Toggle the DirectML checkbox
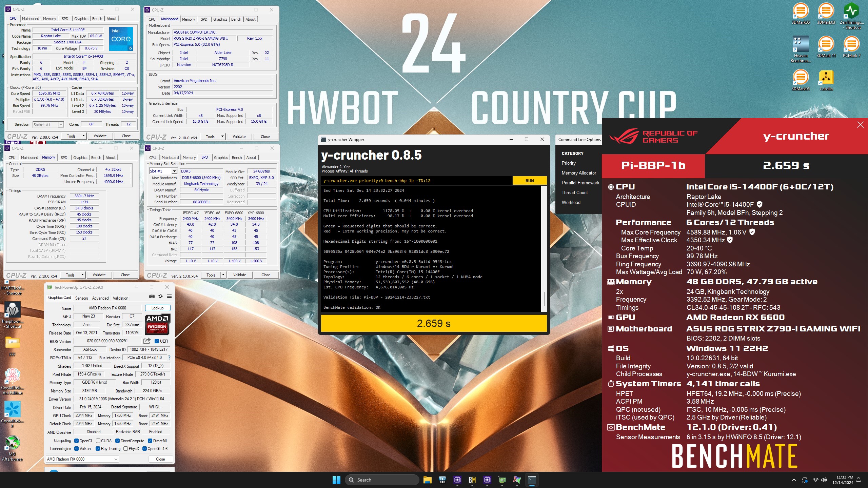868x488 pixels. coord(150,441)
